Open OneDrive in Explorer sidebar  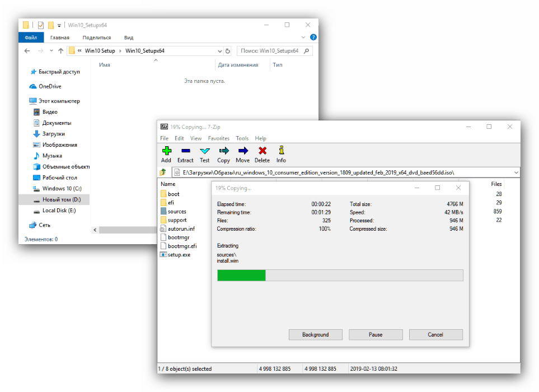point(45,86)
